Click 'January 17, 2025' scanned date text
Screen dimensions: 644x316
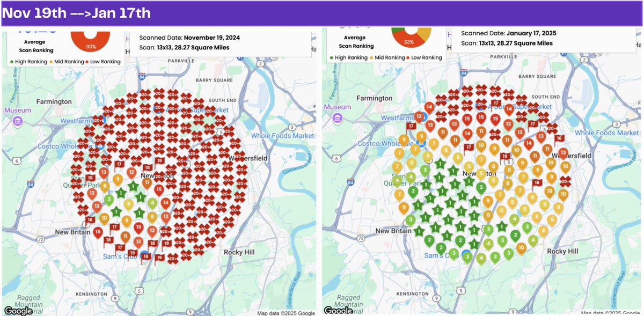(x=531, y=33)
